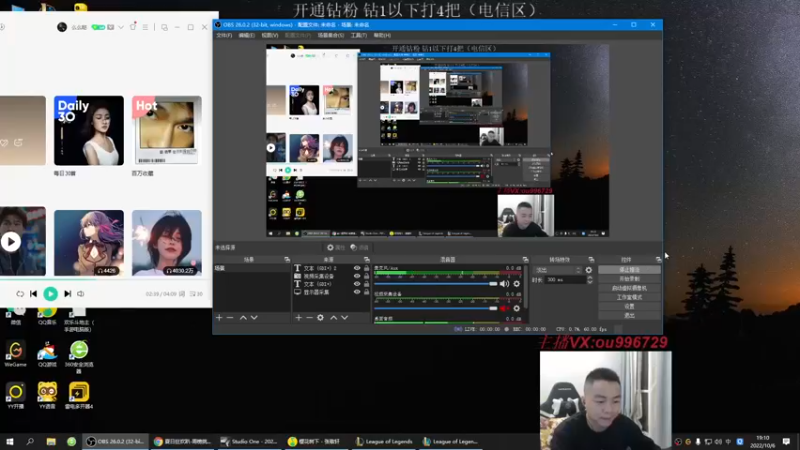Screen dimensions: 800x450
Task: Open settings gear for second mixer channel
Action: click(x=517, y=308)
